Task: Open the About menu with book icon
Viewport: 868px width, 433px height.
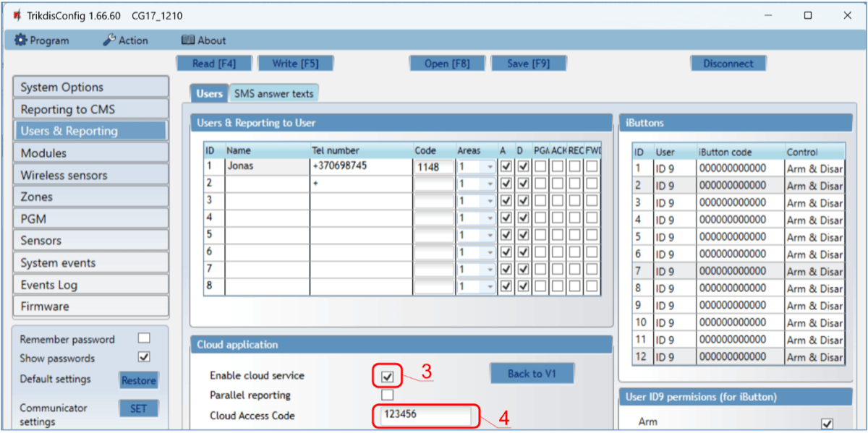Action: pos(203,40)
